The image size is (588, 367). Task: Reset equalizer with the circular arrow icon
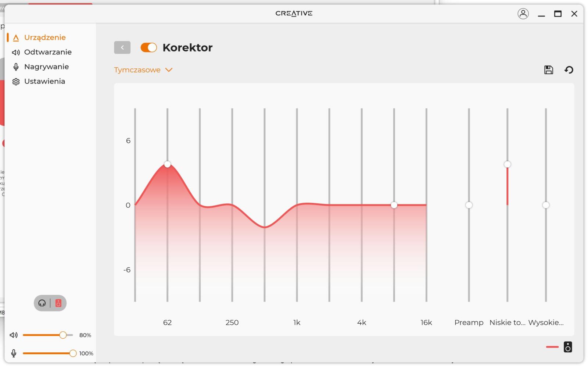point(569,70)
